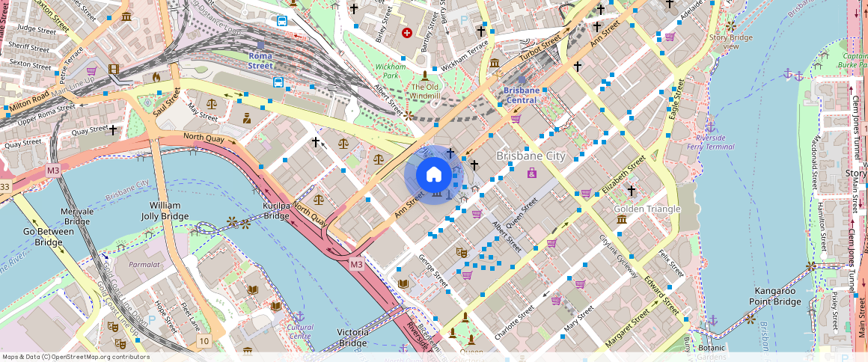
Task: Click the Cultural Centre ferry anchor icon
Action: pos(299,316)
